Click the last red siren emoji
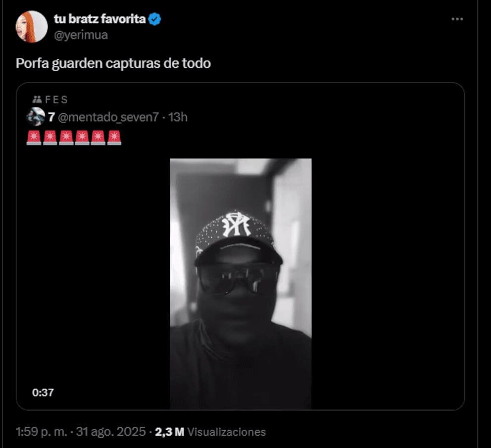The height and width of the screenshot is (448, 491). [x=114, y=137]
